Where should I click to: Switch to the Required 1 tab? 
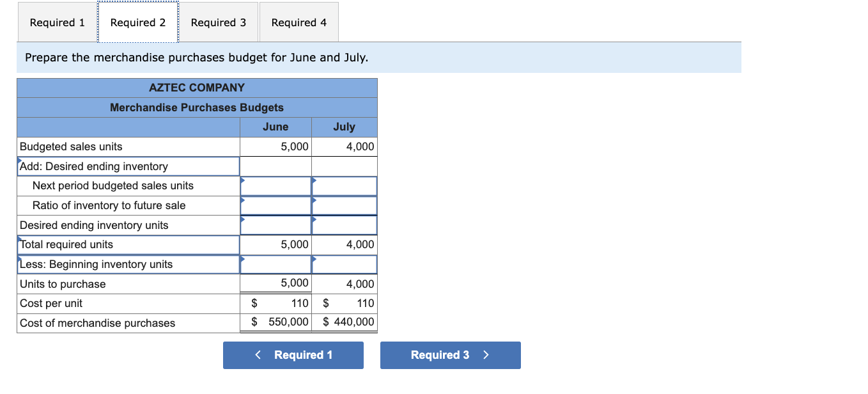tap(56, 22)
